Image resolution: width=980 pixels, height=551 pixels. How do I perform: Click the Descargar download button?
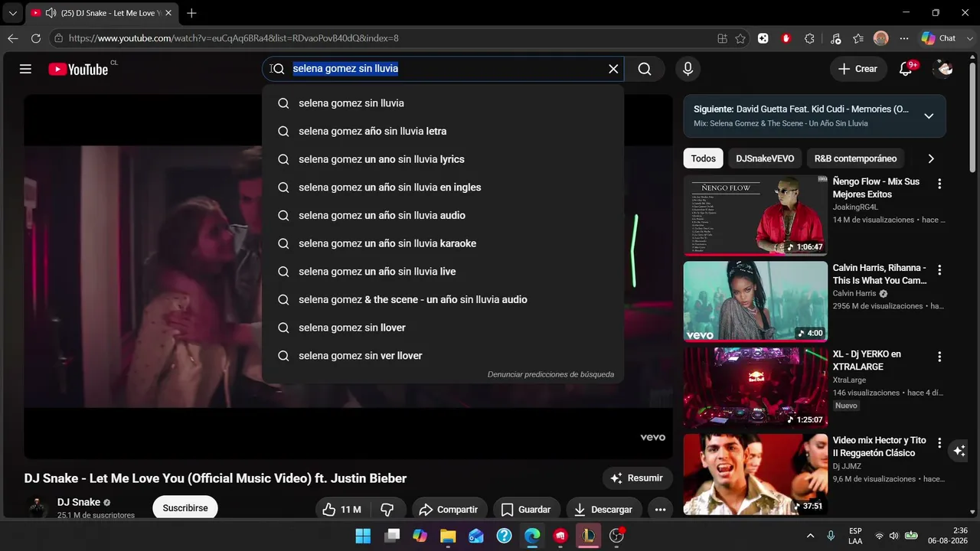[x=603, y=510]
